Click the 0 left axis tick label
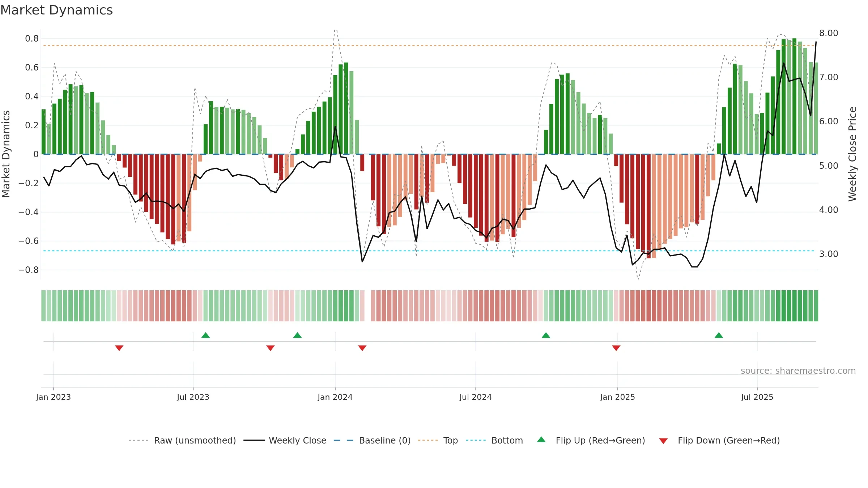 pos(36,154)
